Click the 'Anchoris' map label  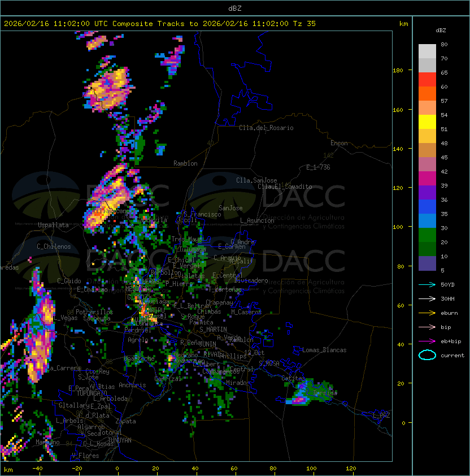pyautogui.click(x=132, y=385)
